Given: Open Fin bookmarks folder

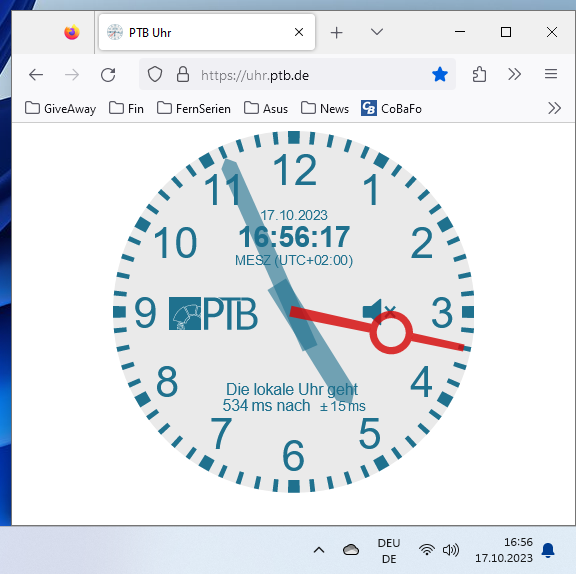Looking at the screenshot, I should click(x=126, y=108).
